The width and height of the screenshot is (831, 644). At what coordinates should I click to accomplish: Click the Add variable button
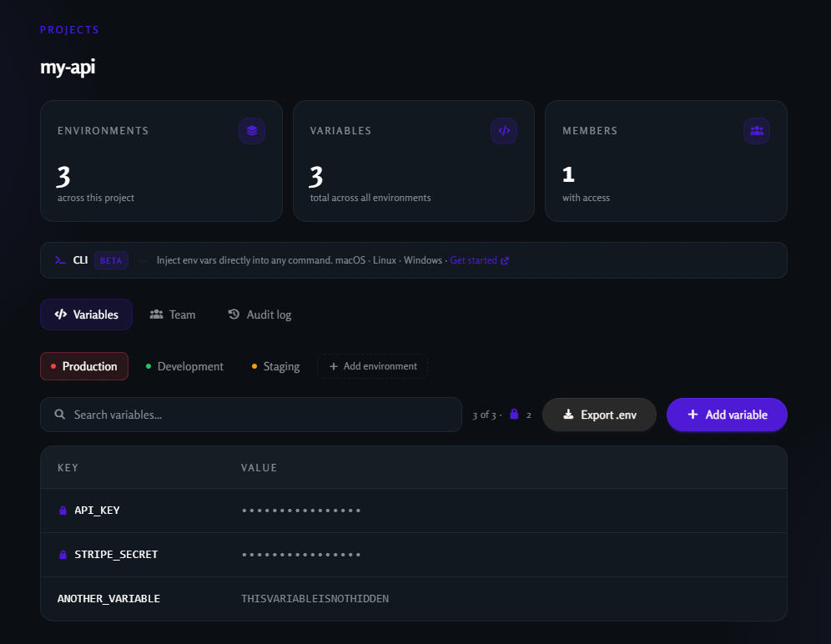point(727,414)
